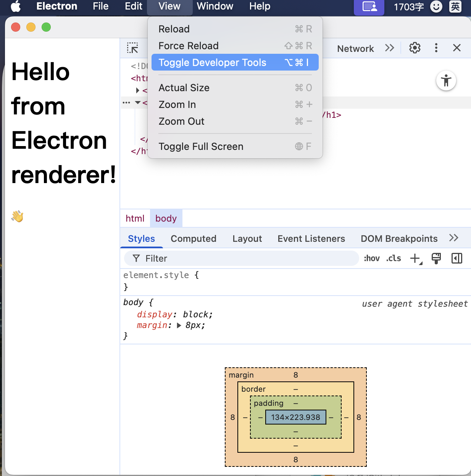
Task: Click the styles Filter input field
Action: (x=242, y=258)
